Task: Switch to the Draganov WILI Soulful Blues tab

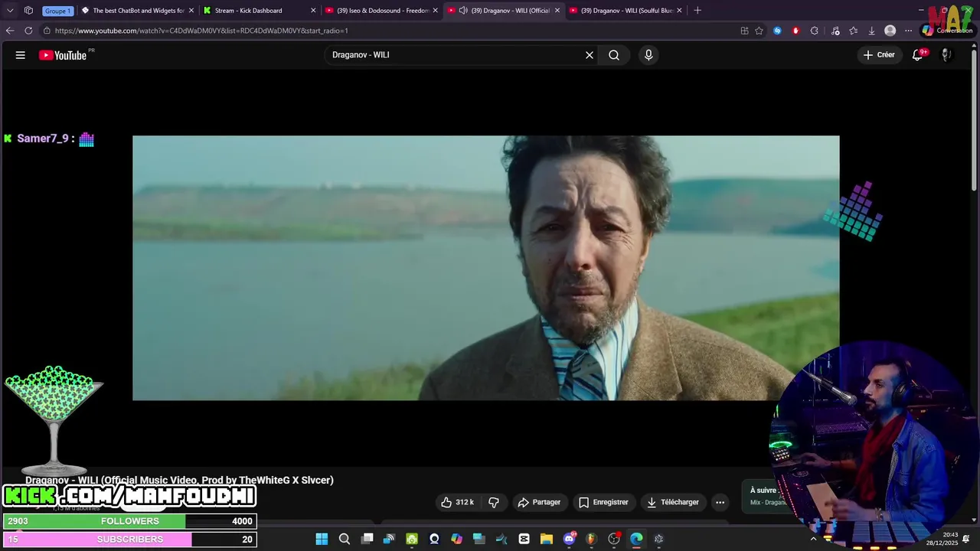Action: pos(626,11)
